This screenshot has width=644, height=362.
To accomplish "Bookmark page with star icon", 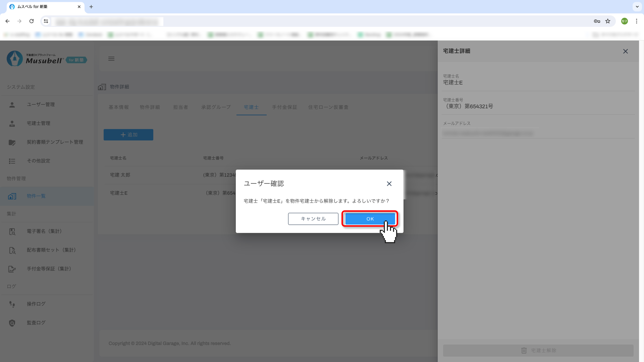I will point(608,21).
